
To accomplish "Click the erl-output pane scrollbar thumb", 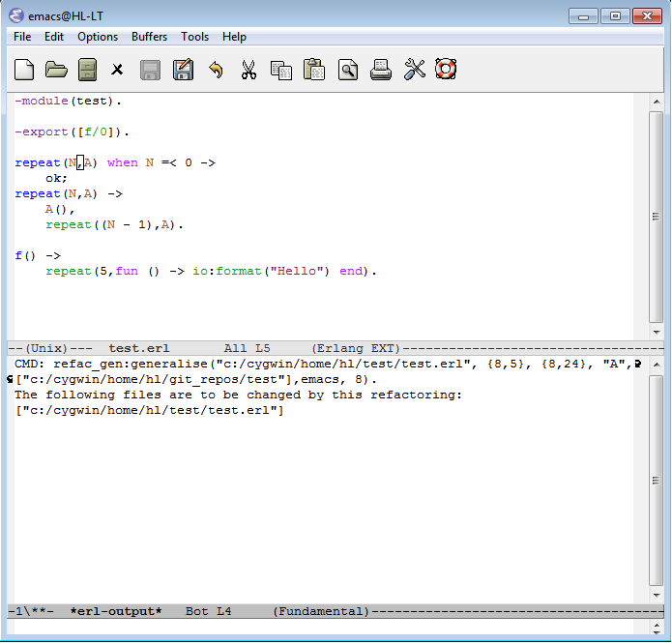I will [657, 481].
